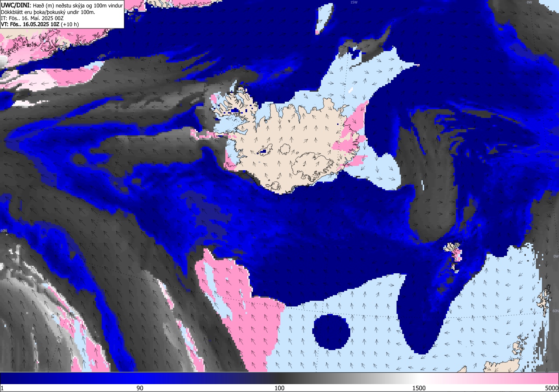
Task: Click the "15W" longitude label
Action: [x=354, y=2]
